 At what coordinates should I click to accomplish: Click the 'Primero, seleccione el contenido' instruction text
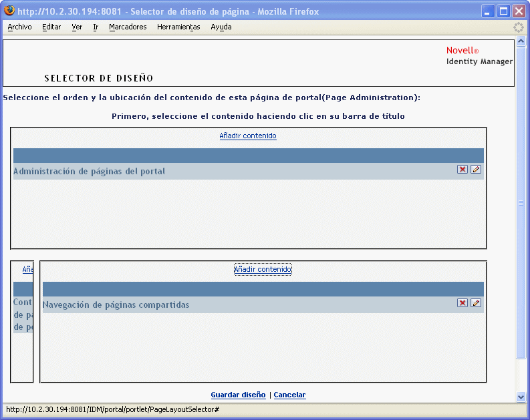tap(258, 116)
